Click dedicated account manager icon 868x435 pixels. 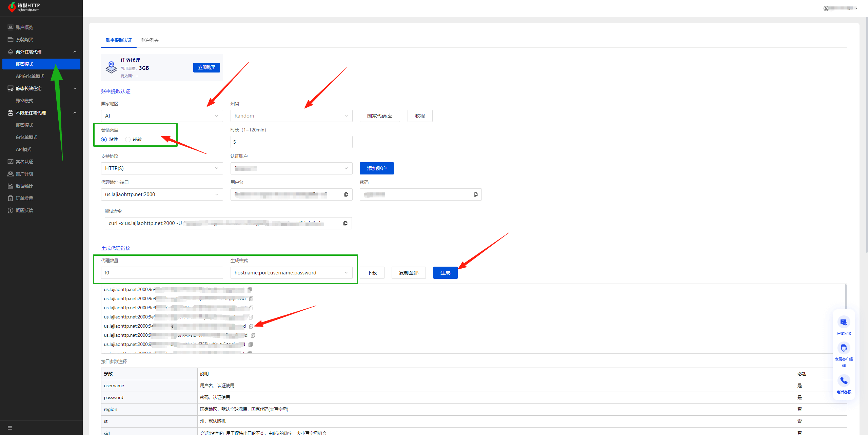click(844, 348)
